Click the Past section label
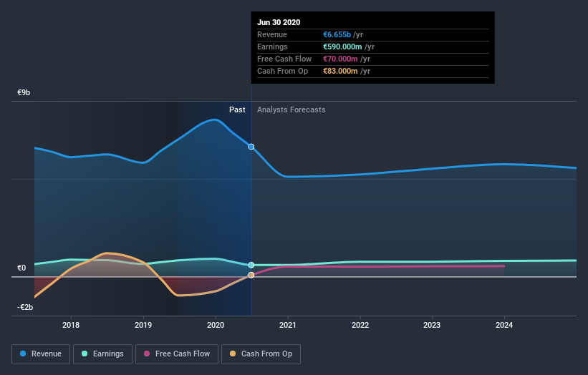The height and width of the screenshot is (375, 588). click(237, 109)
